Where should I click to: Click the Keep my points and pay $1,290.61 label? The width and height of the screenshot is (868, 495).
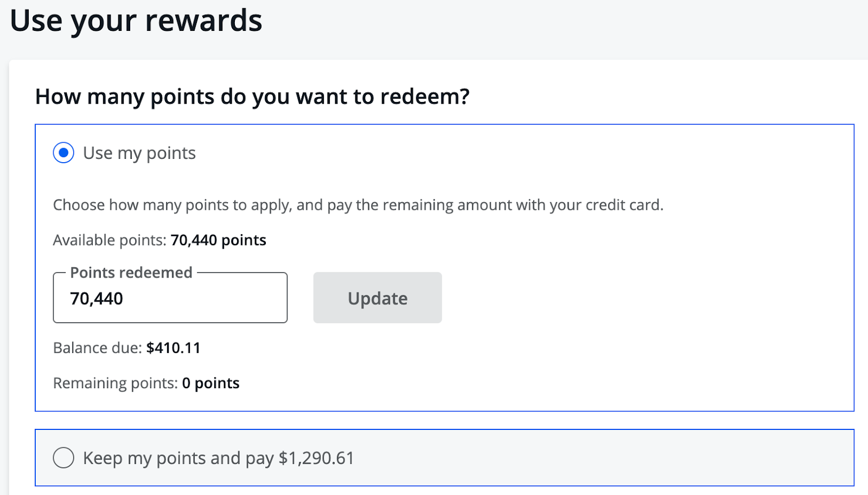[x=219, y=458]
